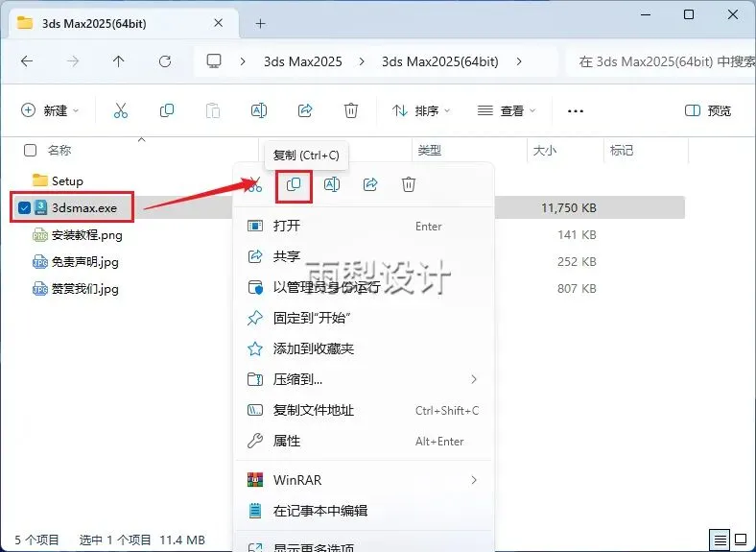Open the See more ellipsis menu
This screenshot has width=756, height=552.
pos(576,111)
